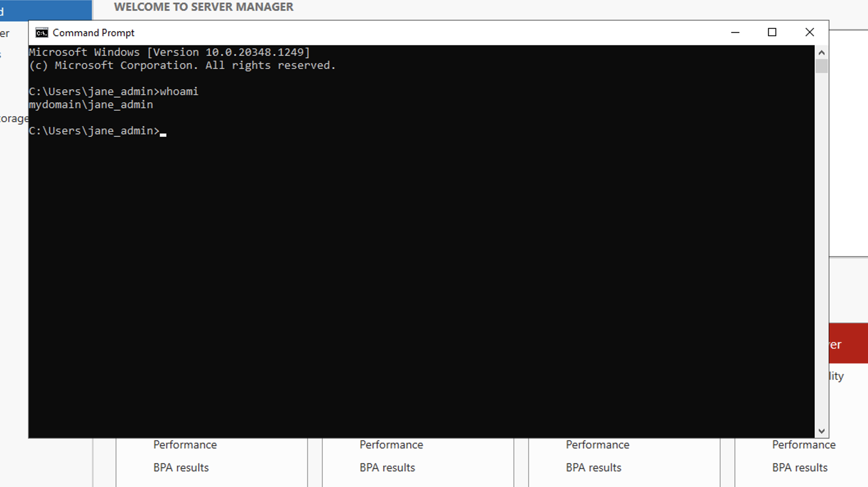
Task: Click the 'whoami' command in the console
Action: coord(179,91)
